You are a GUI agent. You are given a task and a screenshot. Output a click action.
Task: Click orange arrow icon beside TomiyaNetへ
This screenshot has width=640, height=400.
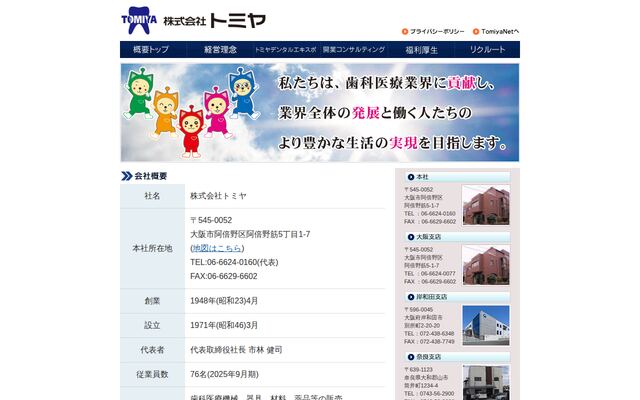coord(476,31)
